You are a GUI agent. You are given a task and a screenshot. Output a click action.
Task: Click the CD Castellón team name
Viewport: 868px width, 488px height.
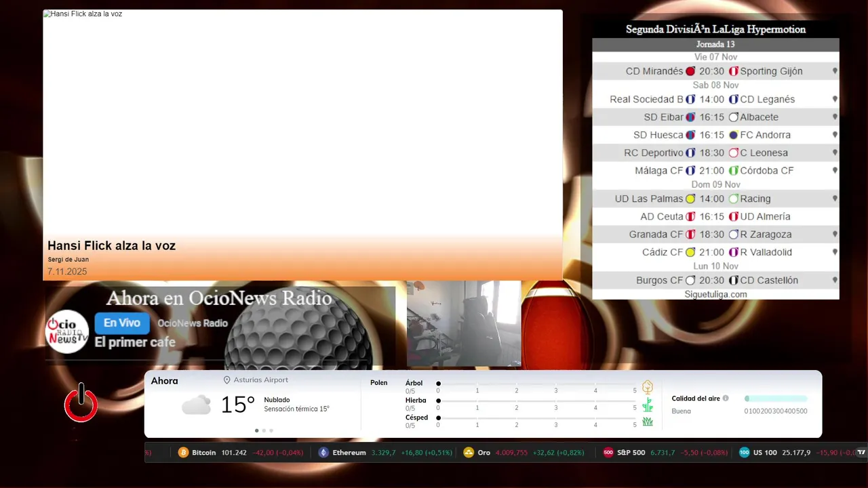[x=769, y=280]
